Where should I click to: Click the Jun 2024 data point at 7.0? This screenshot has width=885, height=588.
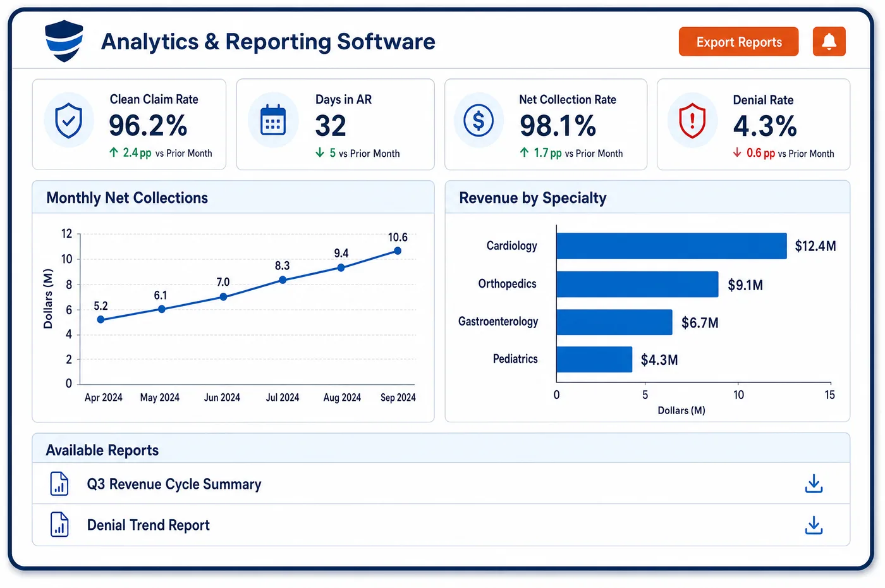(223, 297)
